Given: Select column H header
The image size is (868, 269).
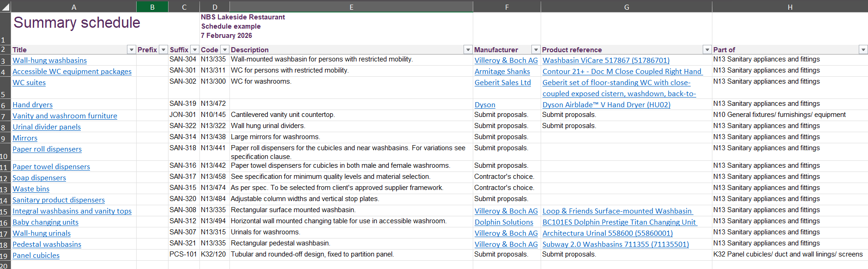Looking at the screenshot, I should pyautogui.click(x=790, y=7).
